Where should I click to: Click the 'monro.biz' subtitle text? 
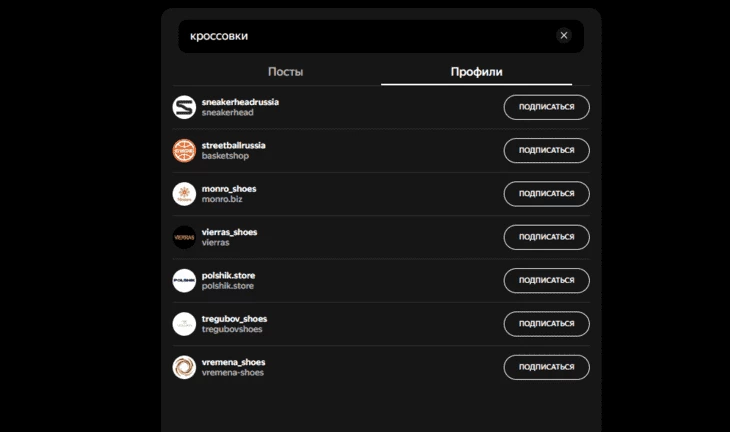(x=222, y=199)
